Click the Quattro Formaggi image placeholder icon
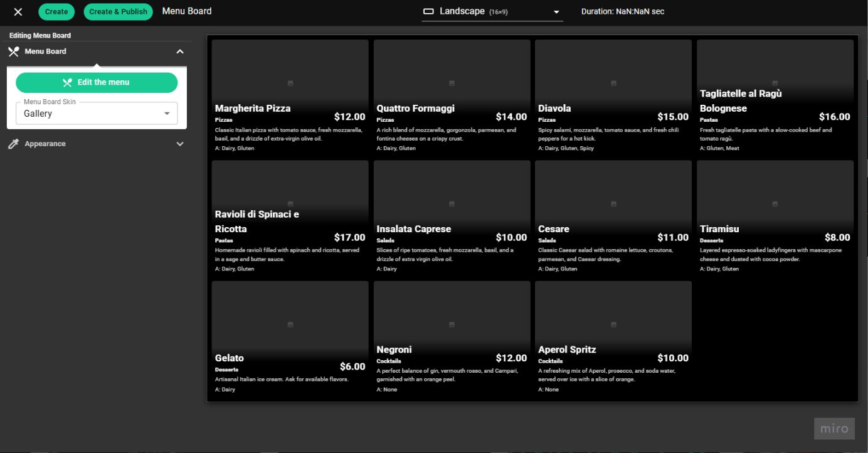Viewport: 868px width, 453px height. [452, 83]
